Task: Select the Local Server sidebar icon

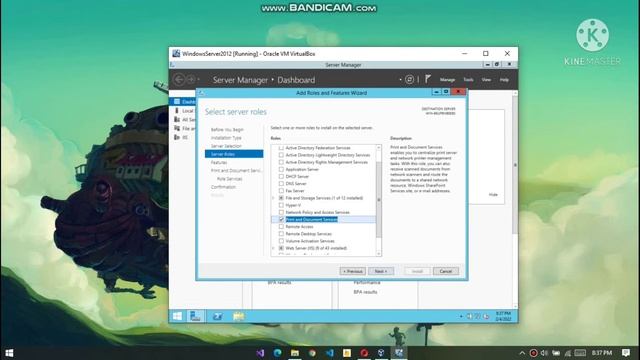Action: (x=177, y=111)
